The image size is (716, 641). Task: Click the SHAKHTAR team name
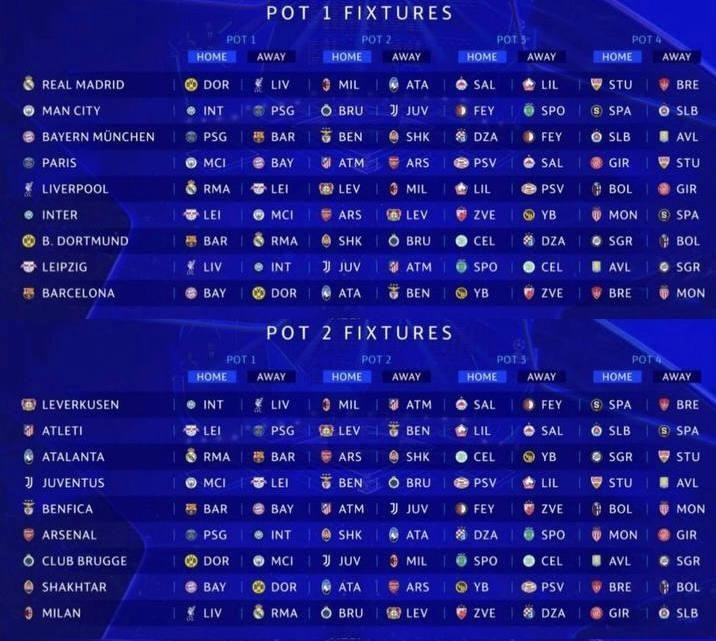tap(74, 587)
